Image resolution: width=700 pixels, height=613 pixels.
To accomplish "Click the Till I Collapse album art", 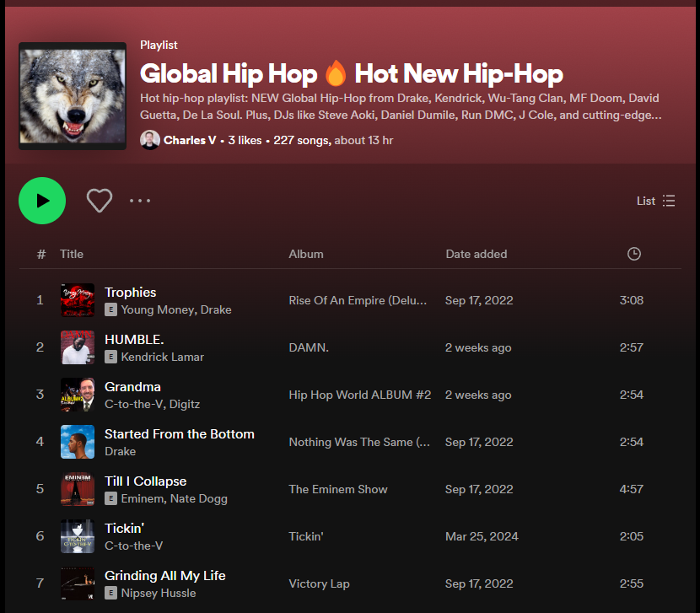I will pyautogui.click(x=77, y=489).
